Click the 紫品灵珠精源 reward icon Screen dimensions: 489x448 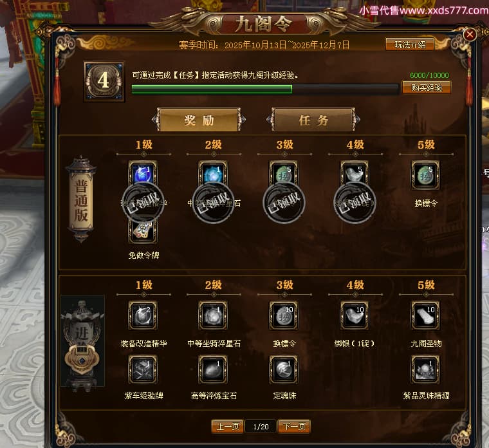click(x=425, y=369)
